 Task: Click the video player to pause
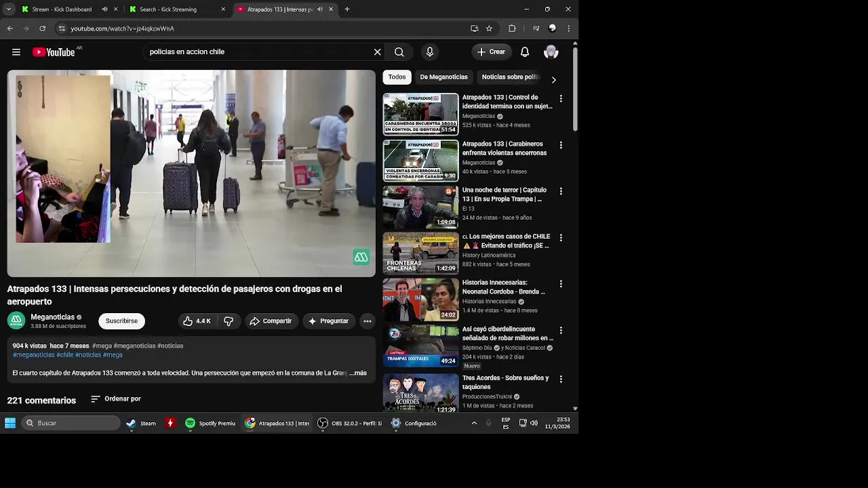191,174
